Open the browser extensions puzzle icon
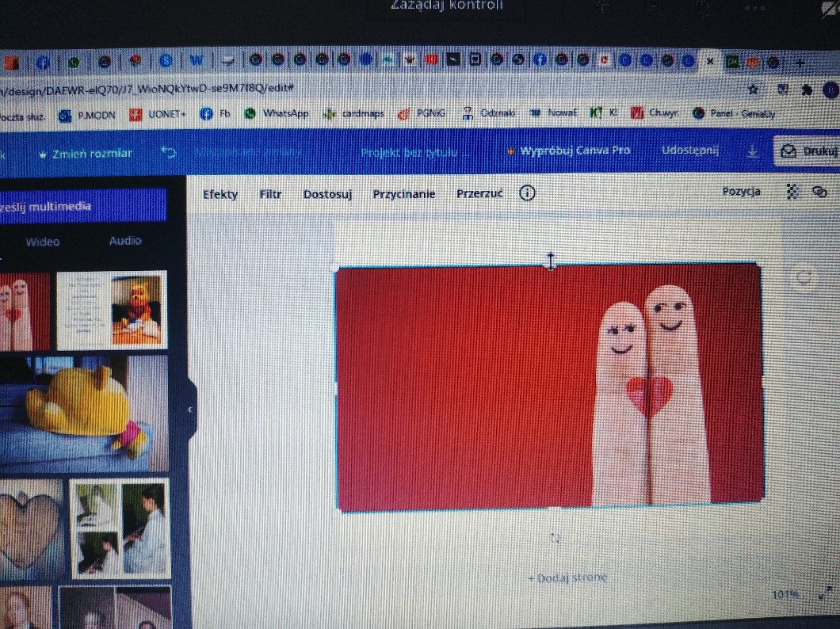 807,90
